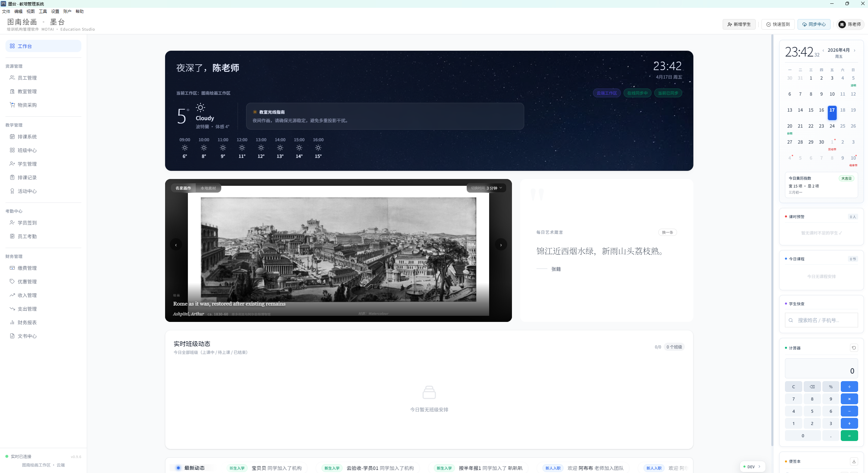The height and width of the screenshot is (473, 868).
Task: Click the 员工管理 staff icon
Action: [12, 78]
